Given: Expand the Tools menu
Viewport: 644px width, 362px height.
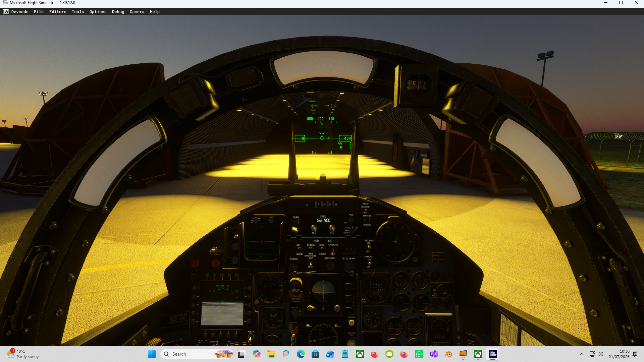Looking at the screenshot, I should point(78,11).
